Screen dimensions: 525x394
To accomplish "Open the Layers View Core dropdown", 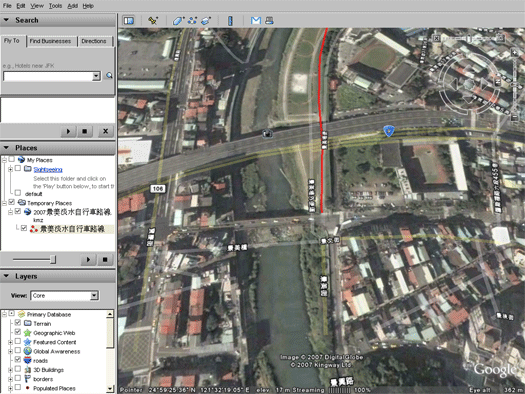I will (94, 296).
